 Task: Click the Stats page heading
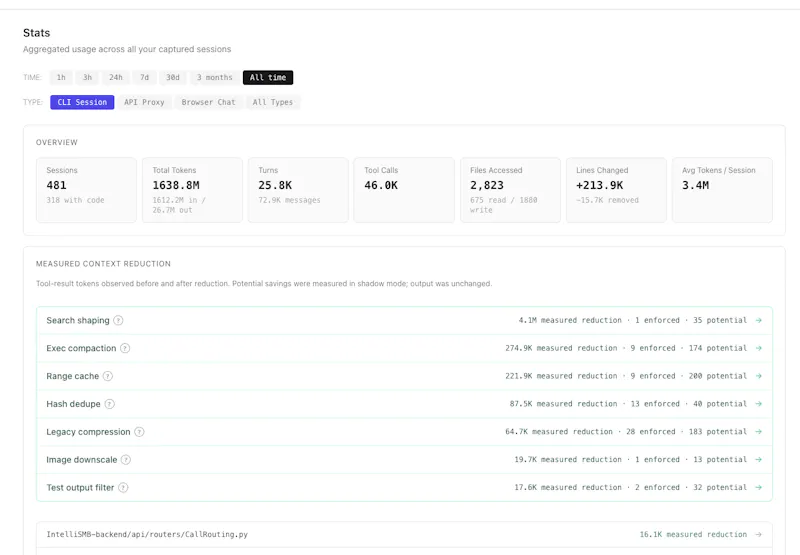point(37,33)
